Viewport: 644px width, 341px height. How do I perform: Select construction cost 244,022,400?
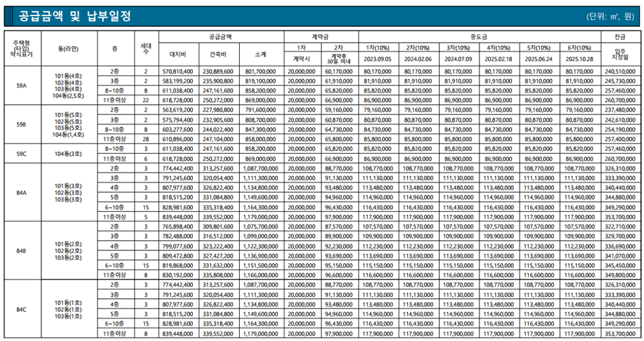pos(218,129)
